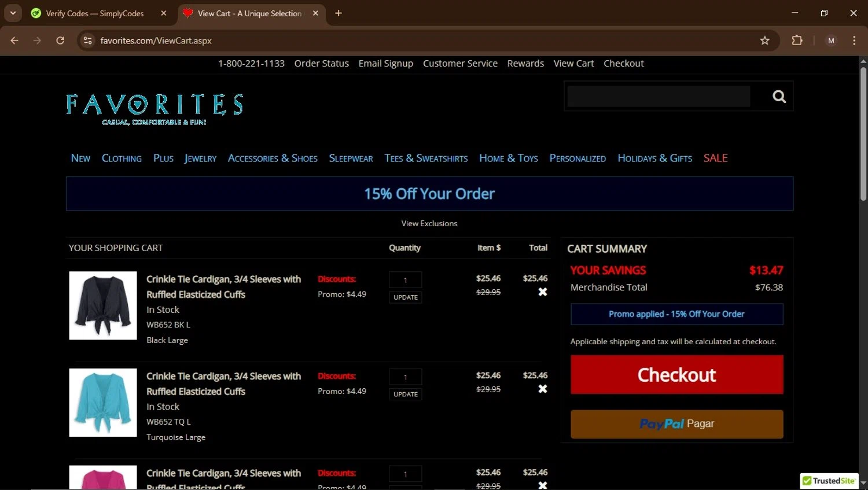This screenshot has height=490, width=868.
Task: Click the search magnifier icon
Action: 779,97
